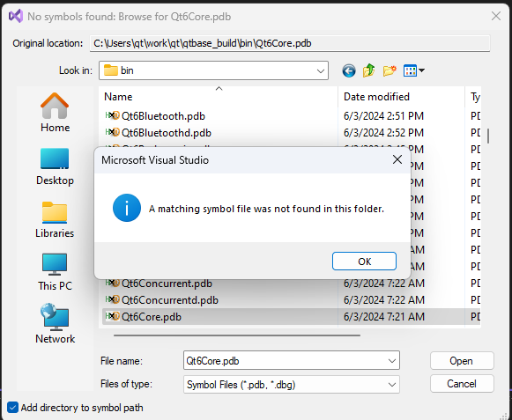
Task: Open the view menu grid icon
Action: pos(413,70)
